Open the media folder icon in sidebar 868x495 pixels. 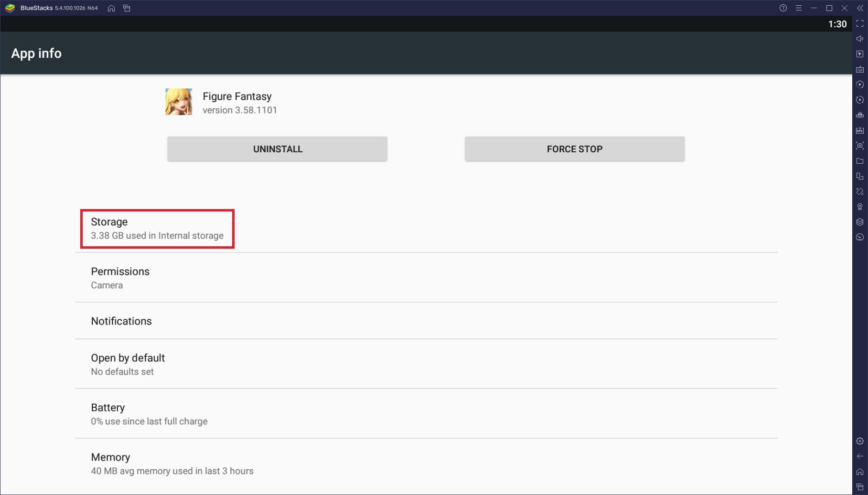click(x=860, y=161)
